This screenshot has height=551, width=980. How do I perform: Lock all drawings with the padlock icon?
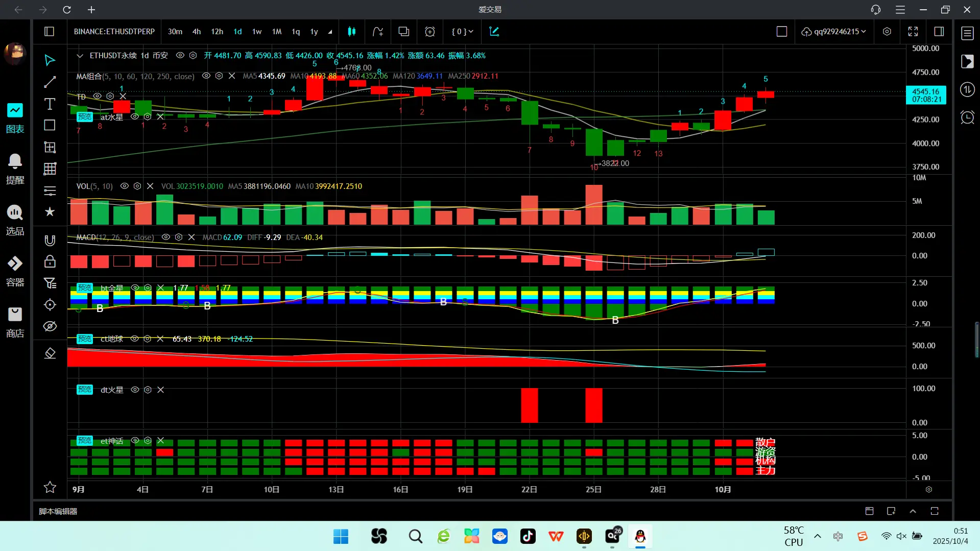click(x=50, y=261)
